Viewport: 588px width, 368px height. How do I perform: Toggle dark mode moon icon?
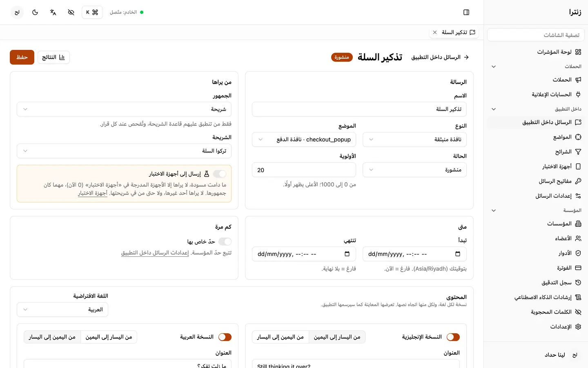[35, 12]
